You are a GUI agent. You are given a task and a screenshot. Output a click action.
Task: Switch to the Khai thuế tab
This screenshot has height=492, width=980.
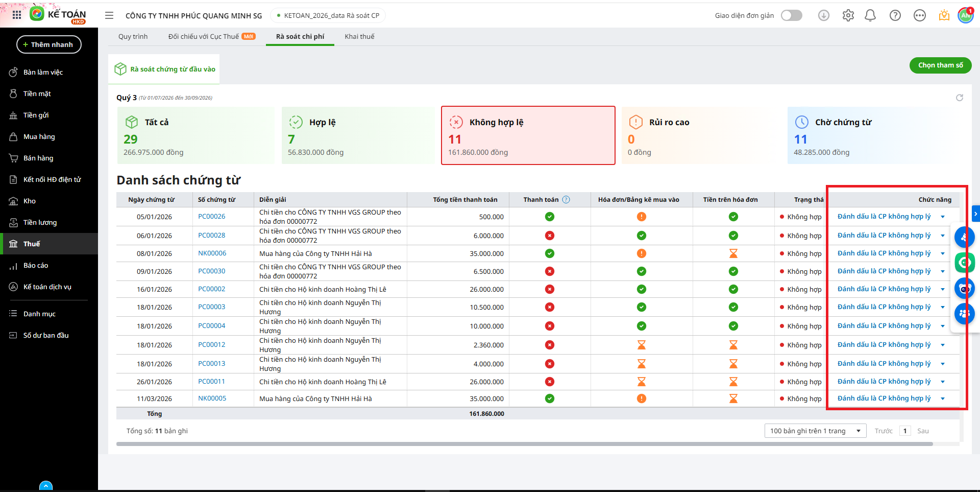click(359, 37)
